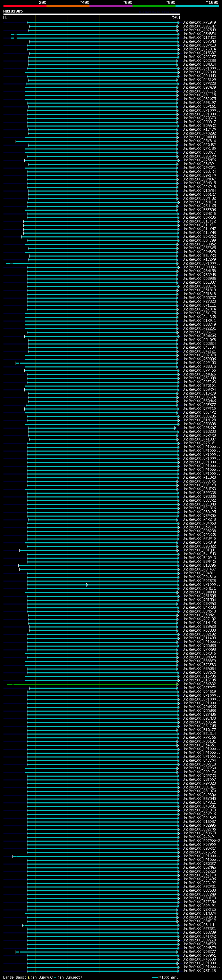Select the UniRef100_P36181 label

pos(199,742)
